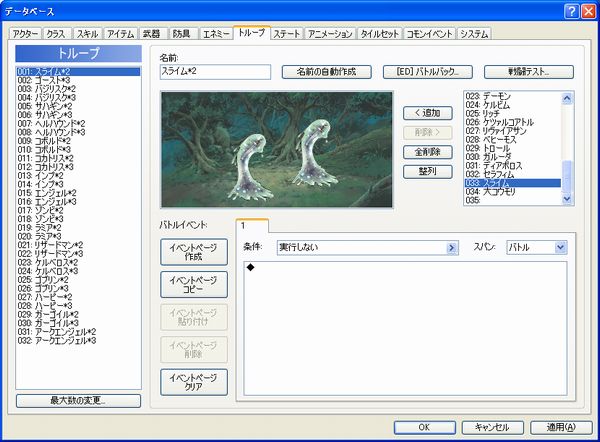Open the ステート tab
600x442 pixels.
286,34
